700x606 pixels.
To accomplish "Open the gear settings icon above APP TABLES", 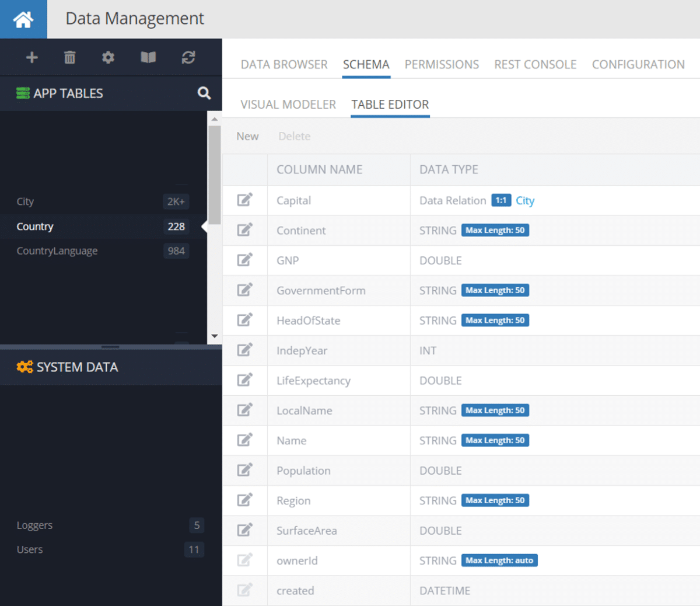I will coord(108,57).
